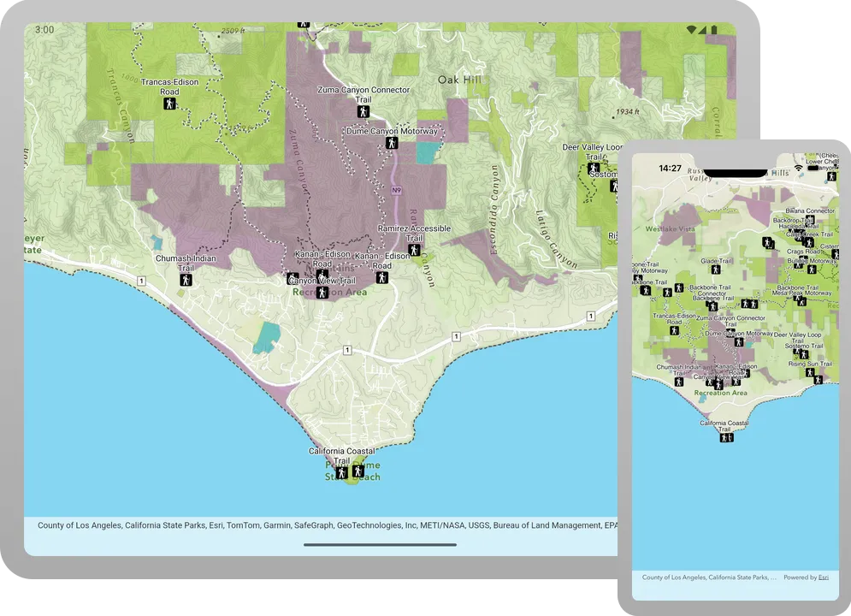Click the N9 route shield on tablet map
This screenshot has height=616, width=851.
[x=396, y=191]
